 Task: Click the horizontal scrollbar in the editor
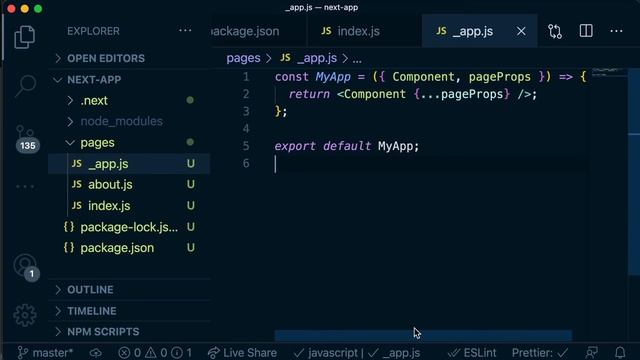click(x=423, y=336)
